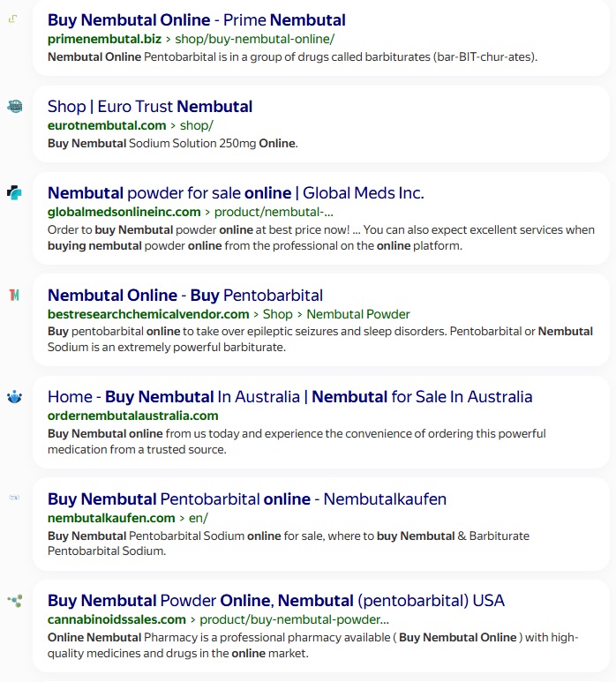Image resolution: width=616 pixels, height=682 pixels.
Task: Click the 'Nembutal Powder' breadcrumb
Action: [x=358, y=314]
